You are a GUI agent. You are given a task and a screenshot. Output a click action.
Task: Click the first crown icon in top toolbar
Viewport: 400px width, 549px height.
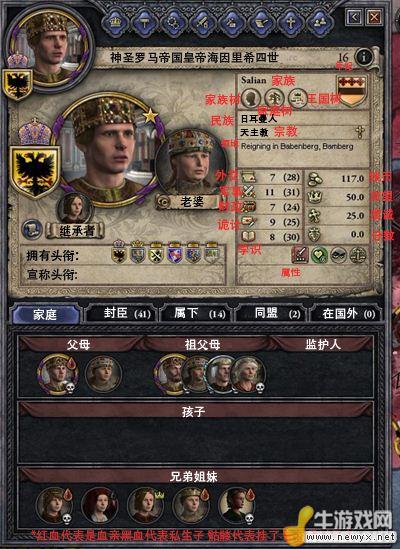(x=115, y=22)
